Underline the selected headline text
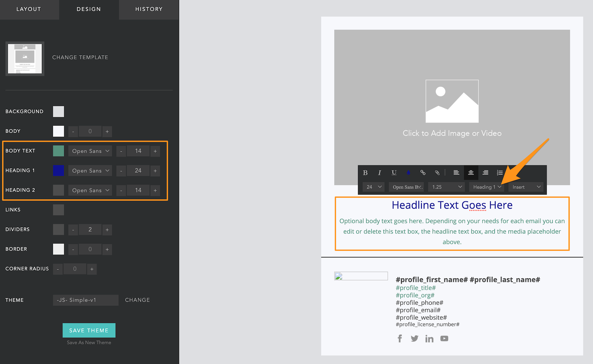593x364 pixels. coord(394,173)
